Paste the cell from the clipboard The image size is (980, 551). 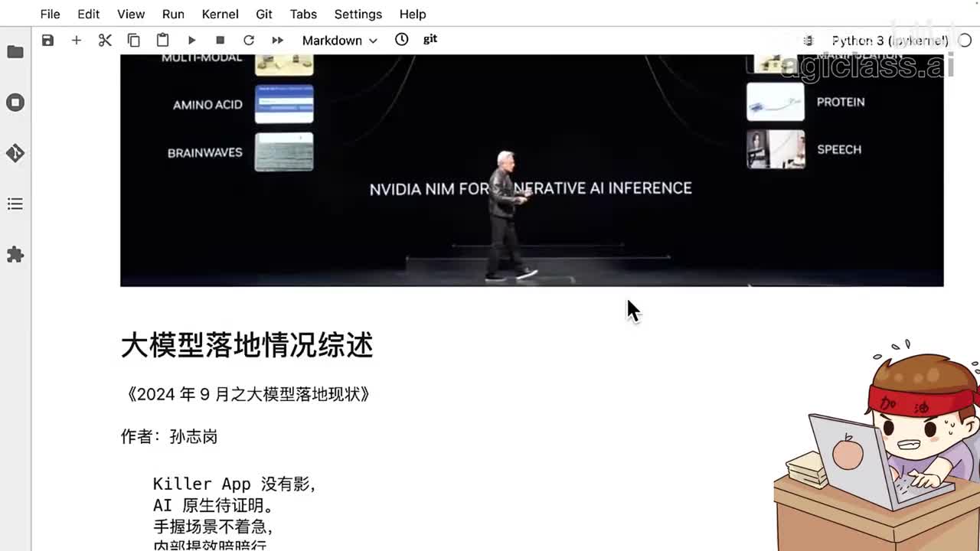tap(162, 40)
